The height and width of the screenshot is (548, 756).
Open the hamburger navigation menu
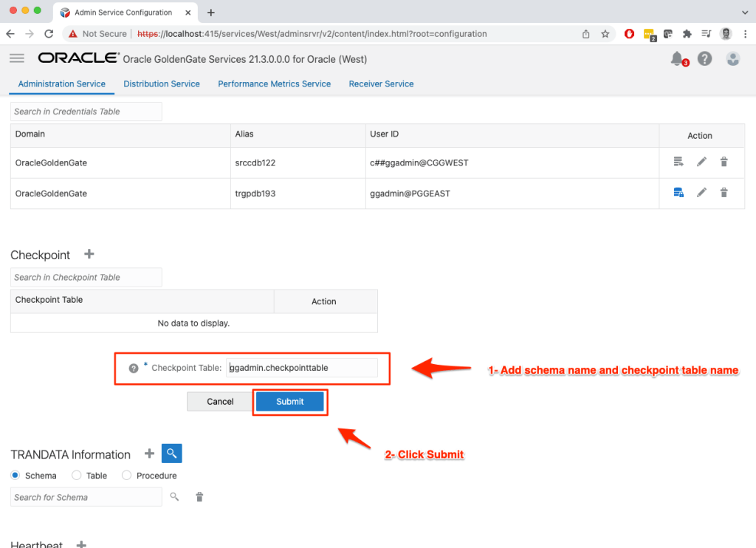click(x=17, y=58)
